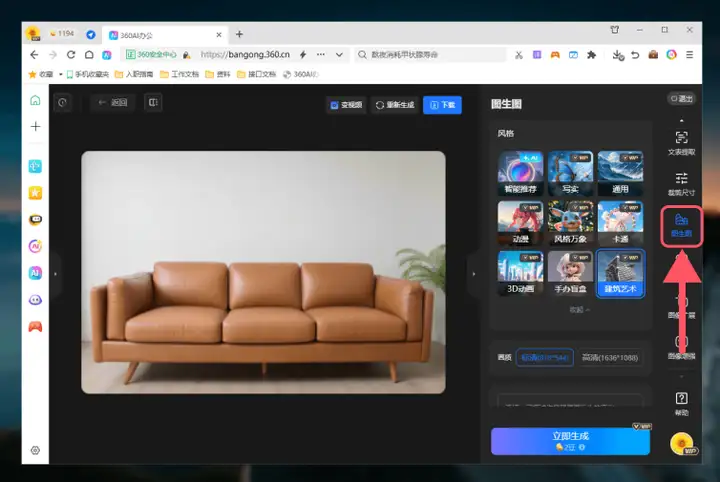The width and height of the screenshot is (720, 482).
Task: Choose the 智能推荐 style thumbnail
Action: click(x=520, y=173)
